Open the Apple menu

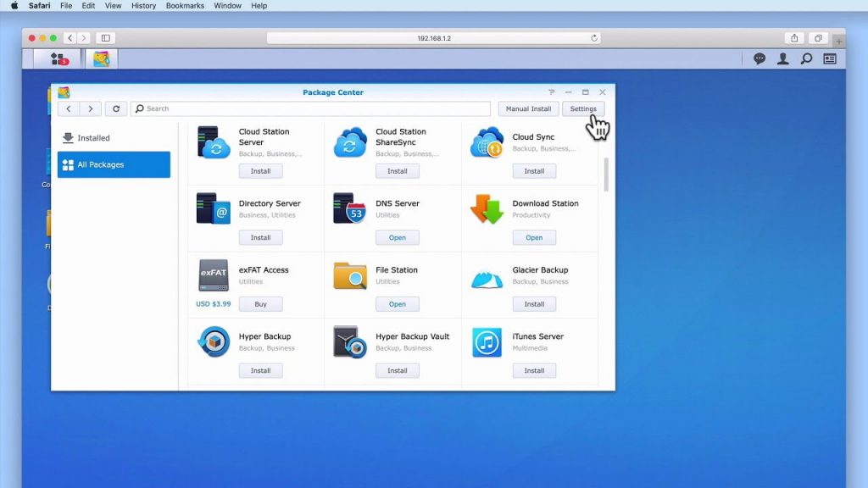[x=14, y=6]
